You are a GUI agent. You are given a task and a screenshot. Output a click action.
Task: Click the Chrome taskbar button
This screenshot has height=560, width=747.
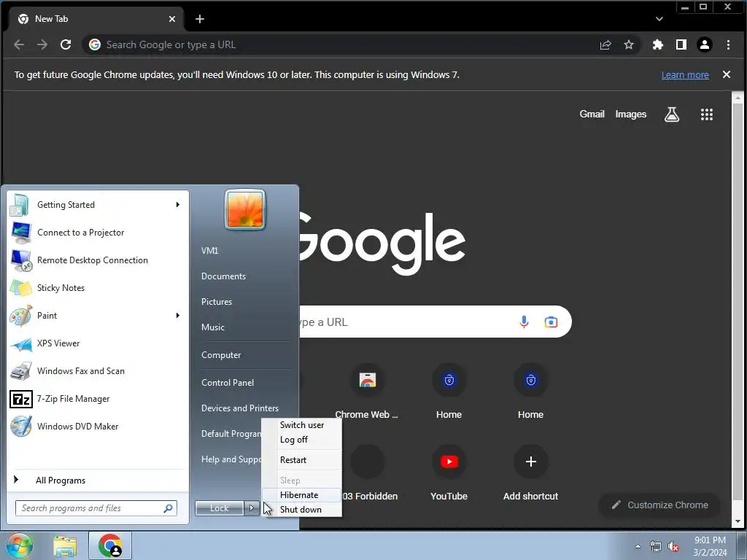click(110, 546)
